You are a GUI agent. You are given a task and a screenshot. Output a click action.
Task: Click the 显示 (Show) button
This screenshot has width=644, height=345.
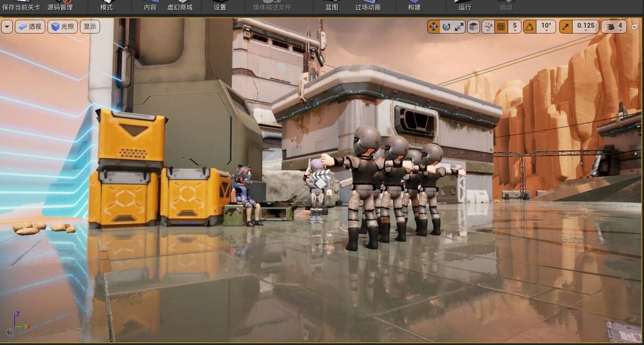90,27
